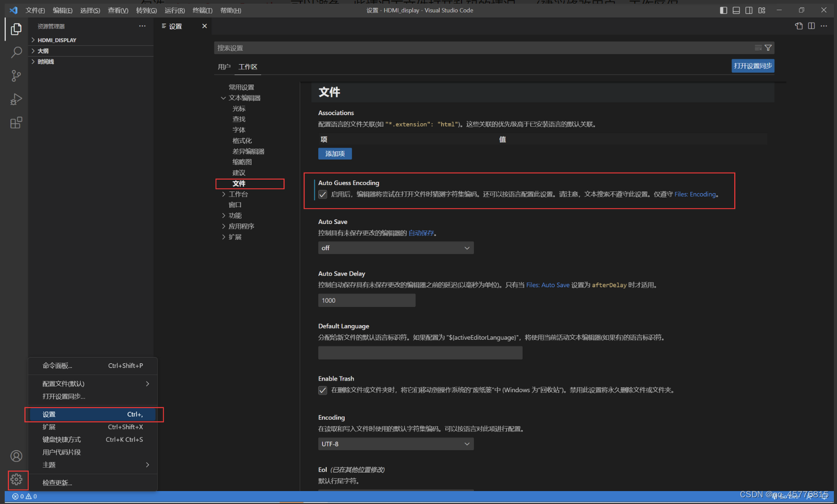Image resolution: width=837 pixels, height=504 pixels.
Task: Toggle the primary sidebar layout icon
Action: pyautogui.click(x=723, y=10)
